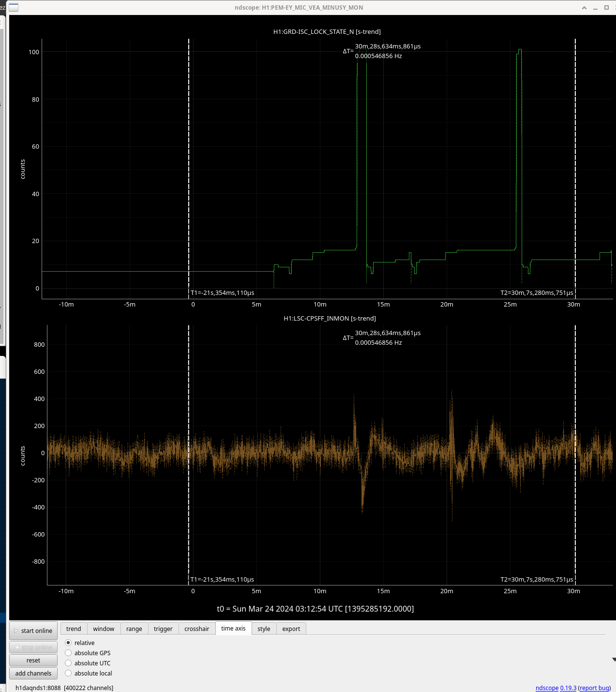Image resolution: width=616 pixels, height=692 pixels.
Task: Select the trigger tab
Action: 163,629
